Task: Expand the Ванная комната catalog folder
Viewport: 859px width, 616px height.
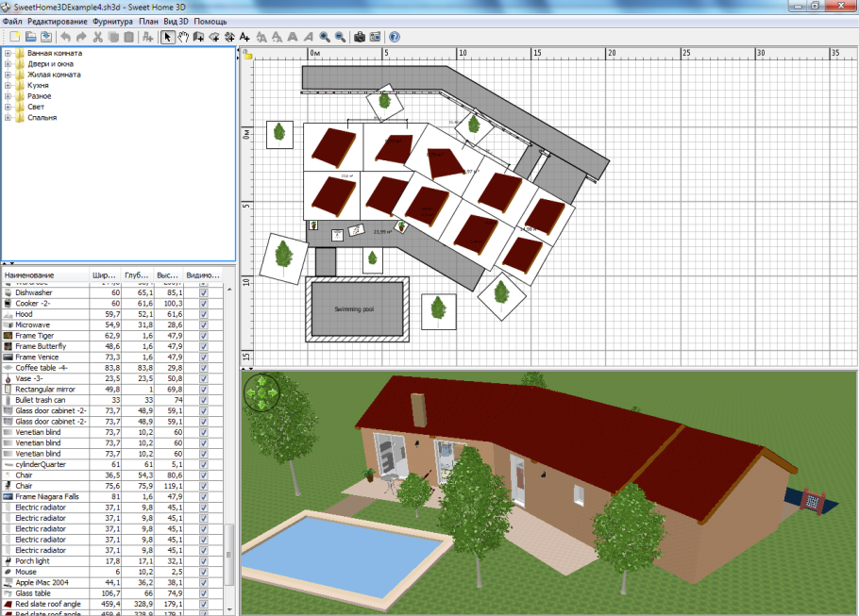Action: tap(8, 53)
